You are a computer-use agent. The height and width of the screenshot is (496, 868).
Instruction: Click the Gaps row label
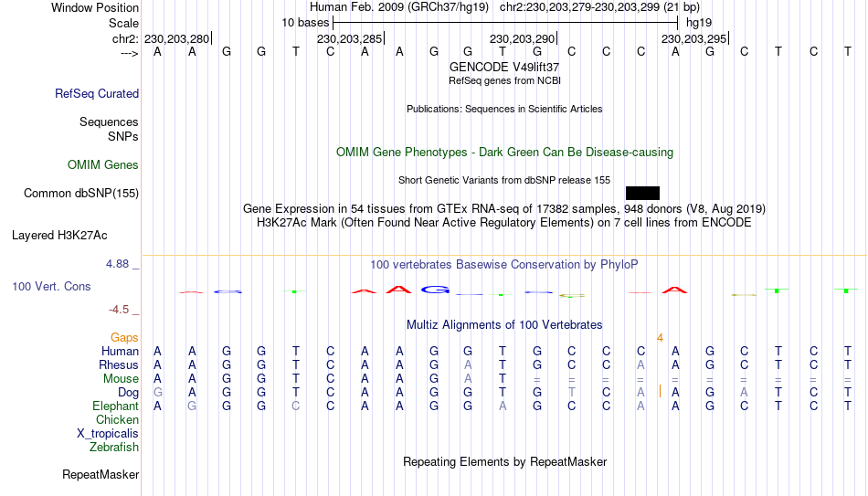tap(124, 338)
